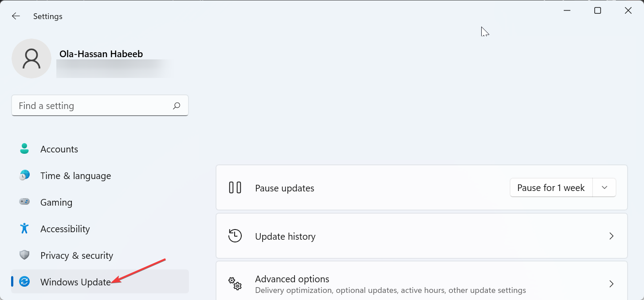Click the pause icon next to Pause updates
Image resolution: width=644 pixels, height=300 pixels.
[235, 187]
